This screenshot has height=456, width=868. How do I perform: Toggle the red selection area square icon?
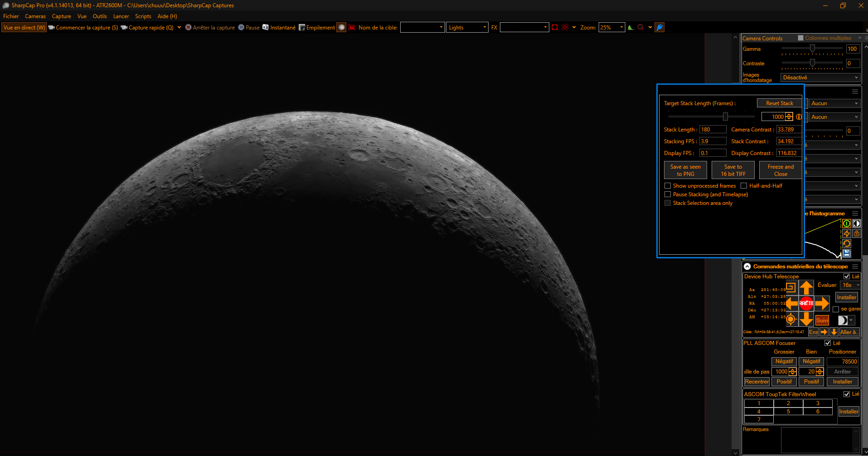554,28
